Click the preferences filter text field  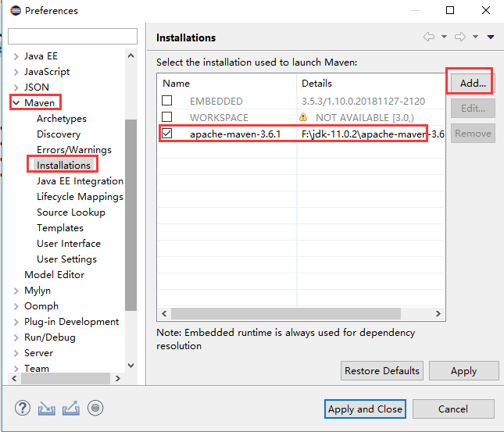point(73,36)
